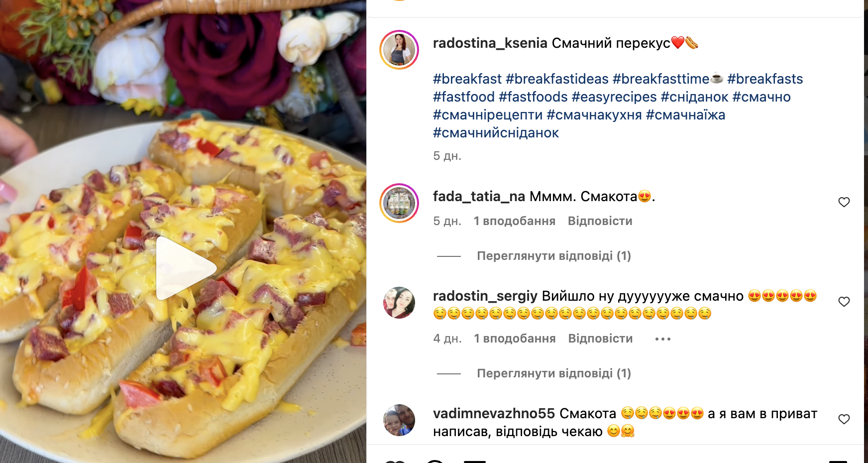Like radostin_sergiy's comment with heart icon

[844, 302]
